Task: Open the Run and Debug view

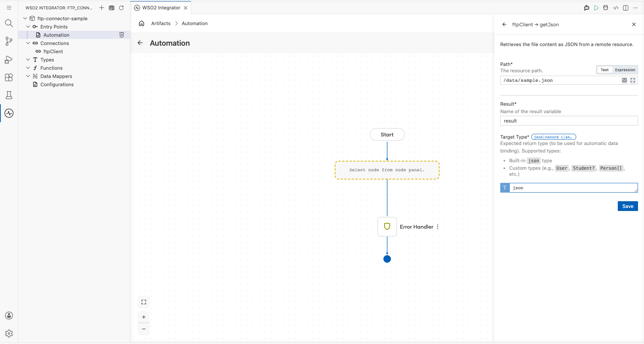Action: (x=9, y=59)
